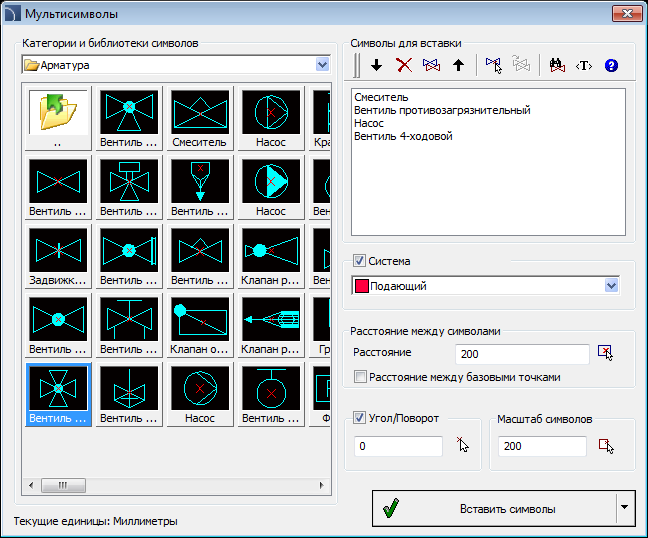Viewport: 648px width, 538px height.
Task: Close the Мультисимволы dialog
Action: point(627,14)
